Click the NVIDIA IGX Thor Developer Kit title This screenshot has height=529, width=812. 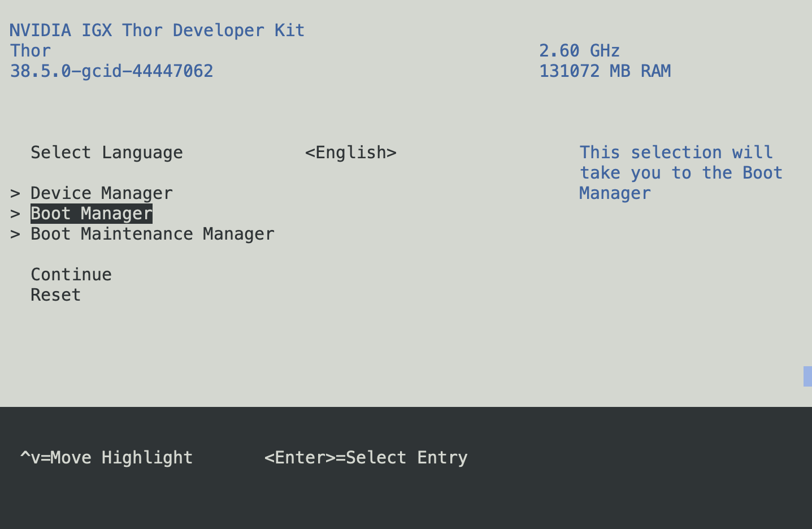[x=157, y=30]
